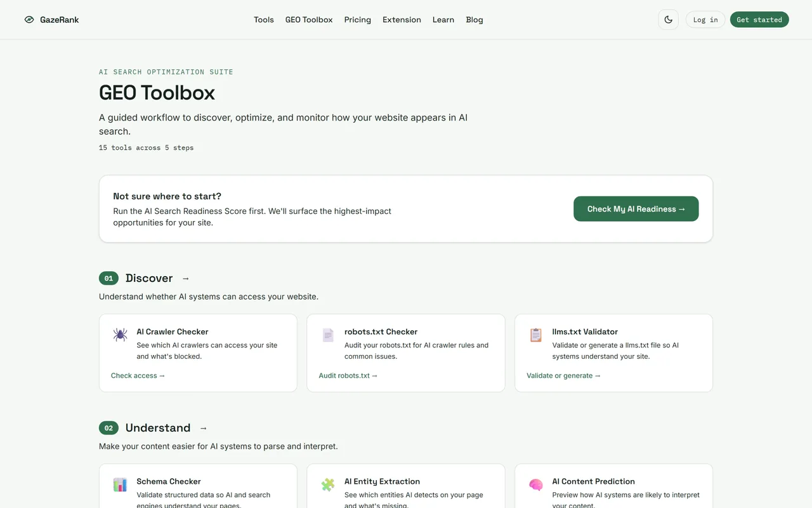The height and width of the screenshot is (508, 812).
Task: Click the GEO Toolbox page heading
Action: click(x=157, y=93)
